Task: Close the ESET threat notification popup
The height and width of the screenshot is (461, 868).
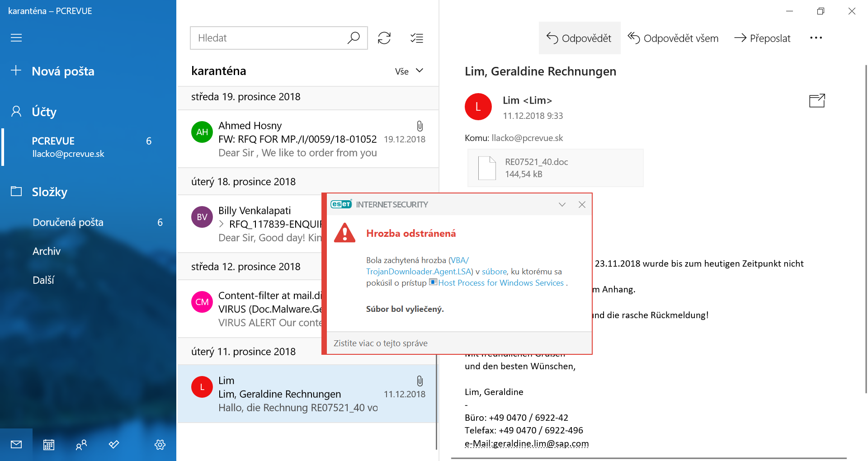Action: [582, 205]
